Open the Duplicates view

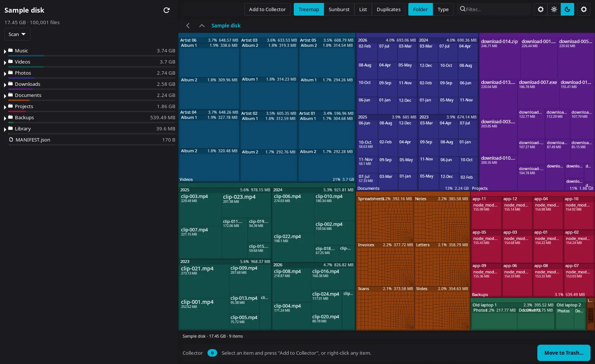pos(388,9)
